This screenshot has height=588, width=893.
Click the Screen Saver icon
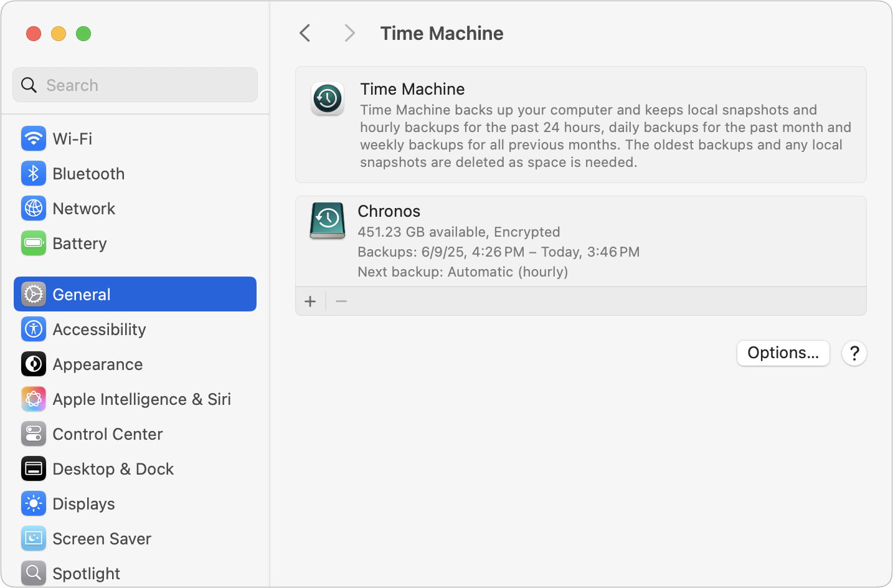click(x=34, y=538)
